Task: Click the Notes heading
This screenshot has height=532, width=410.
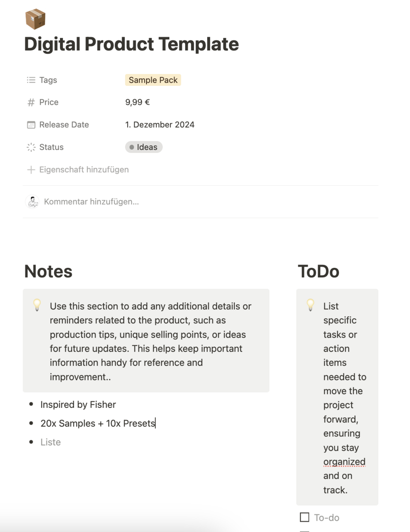Action: (x=48, y=272)
